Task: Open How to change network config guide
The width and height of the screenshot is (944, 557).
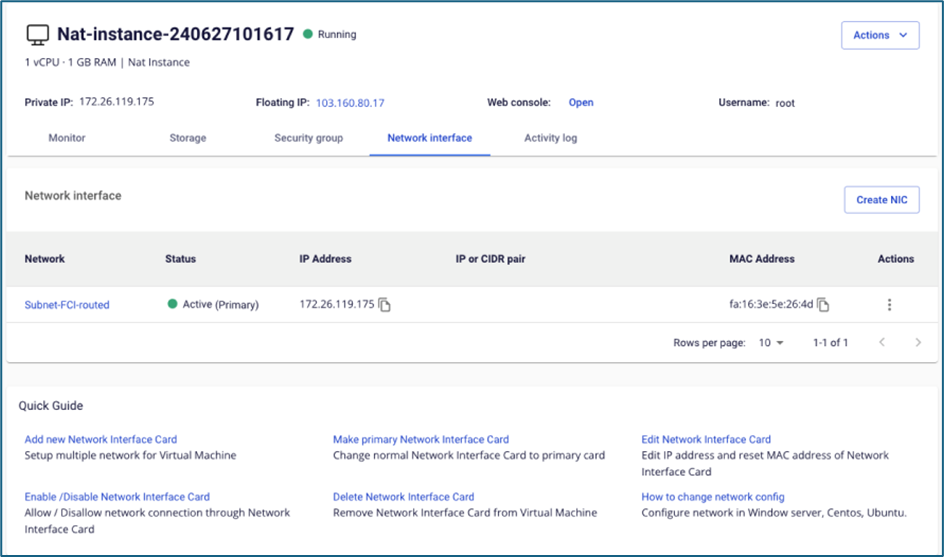Action: [x=712, y=496]
